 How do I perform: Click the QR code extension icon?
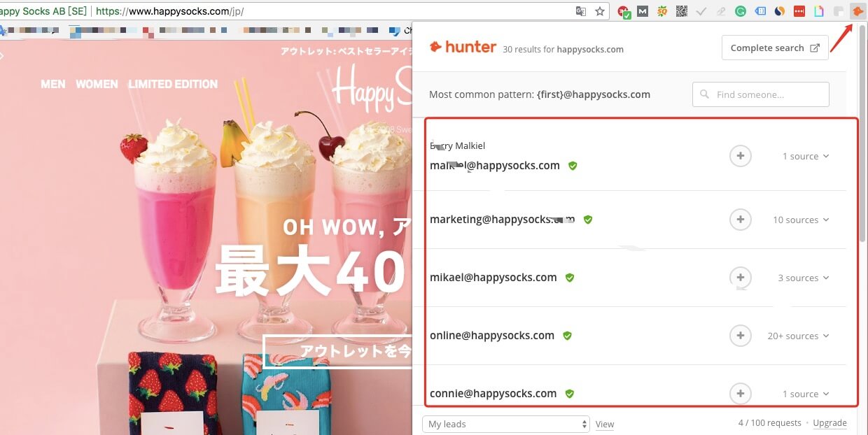(681, 11)
